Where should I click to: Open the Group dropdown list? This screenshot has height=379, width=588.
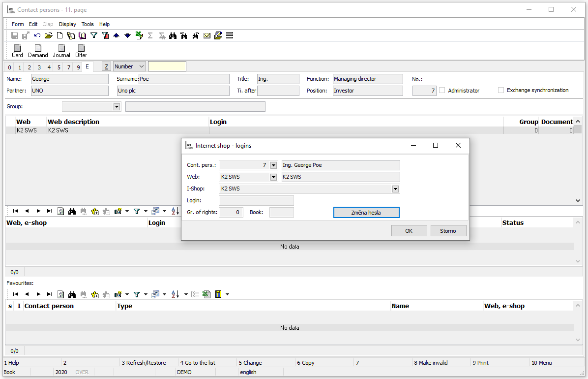(x=117, y=107)
